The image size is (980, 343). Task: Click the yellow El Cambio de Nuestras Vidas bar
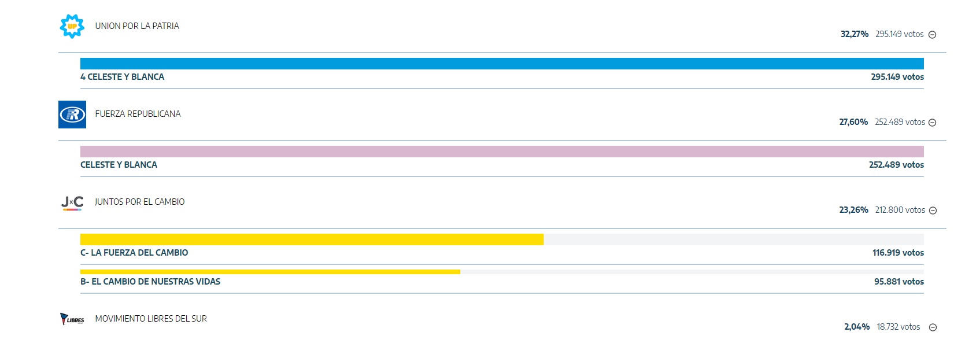[270, 272]
